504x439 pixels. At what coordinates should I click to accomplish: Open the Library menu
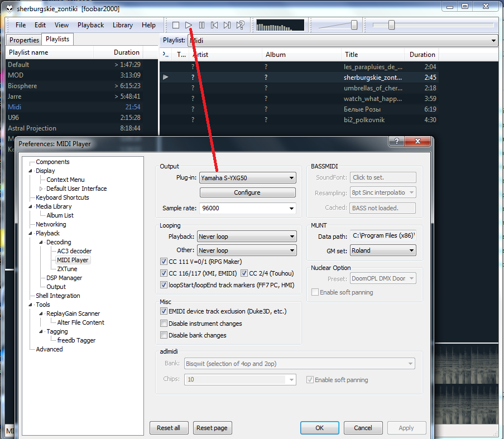[122, 25]
